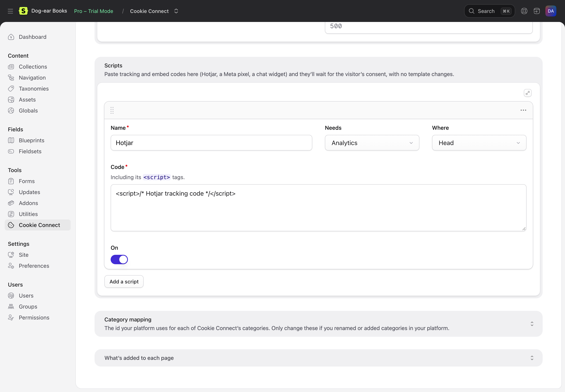Click the Dog-ear Books site name
This screenshot has width=565, height=392.
click(49, 11)
